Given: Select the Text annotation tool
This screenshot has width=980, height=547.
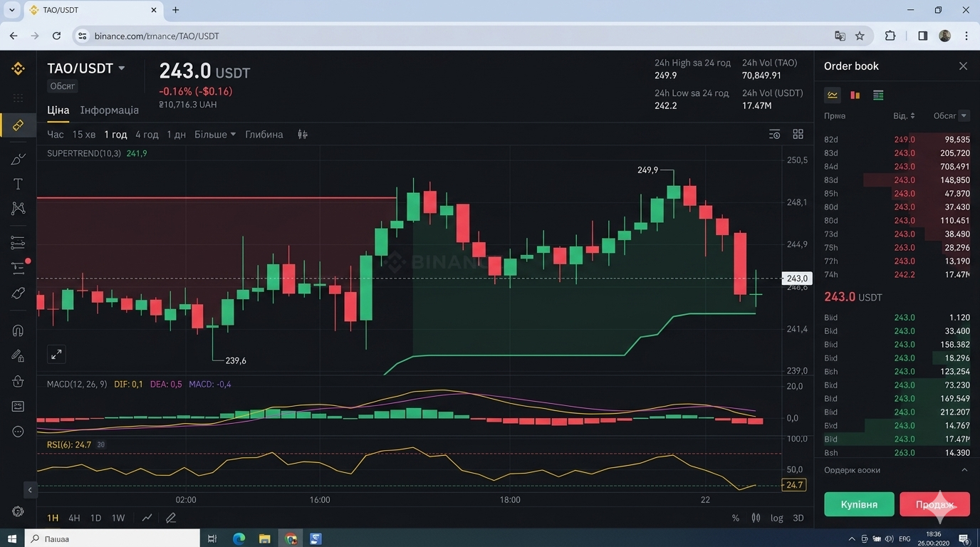Looking at the screenshot, I should [18, 184].
